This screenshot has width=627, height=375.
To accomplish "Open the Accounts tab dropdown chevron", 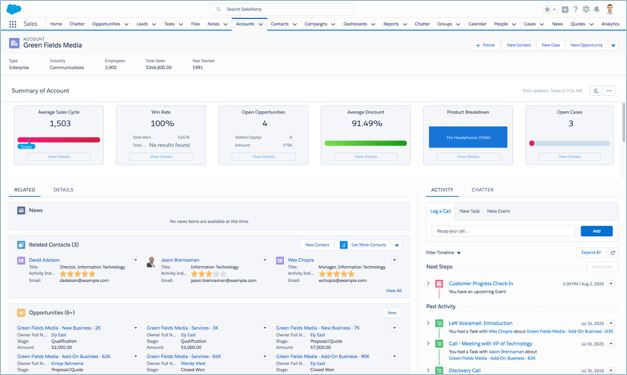I will point(261,24).
